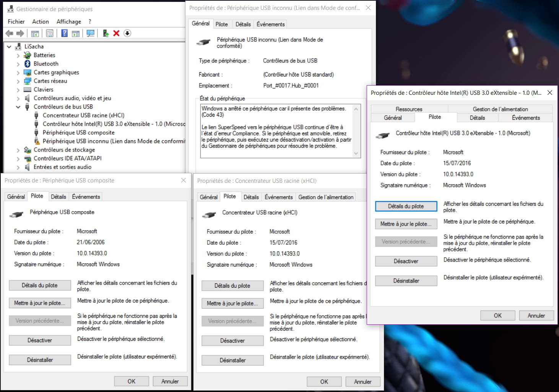Click the red X uninstall device icon
The width and height of the screenshot is (559, 392).
116,34
